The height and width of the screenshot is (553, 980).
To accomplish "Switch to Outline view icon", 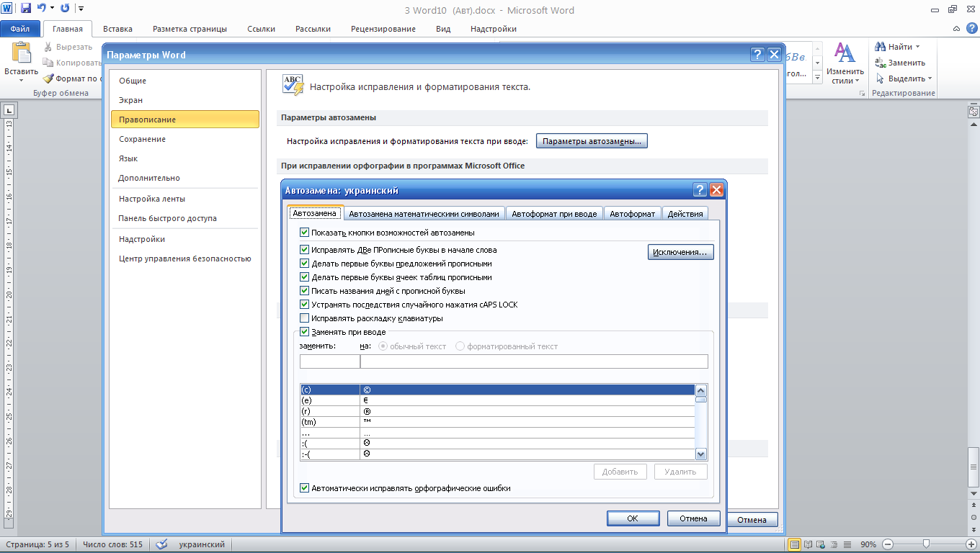I will tap(836, 544).
